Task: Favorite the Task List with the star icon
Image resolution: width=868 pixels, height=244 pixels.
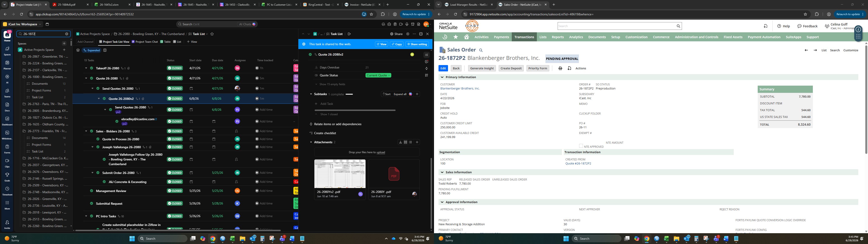Action: click(212, 34)
